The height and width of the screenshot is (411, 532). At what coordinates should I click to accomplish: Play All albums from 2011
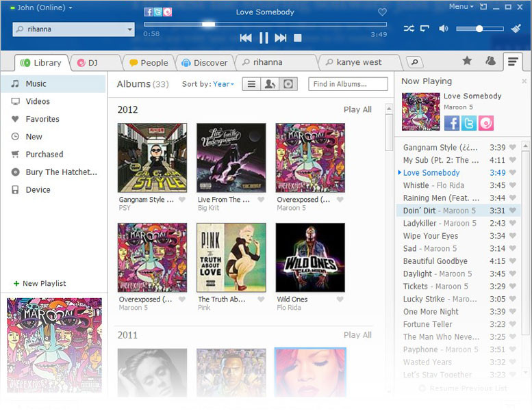pos(357,335)
